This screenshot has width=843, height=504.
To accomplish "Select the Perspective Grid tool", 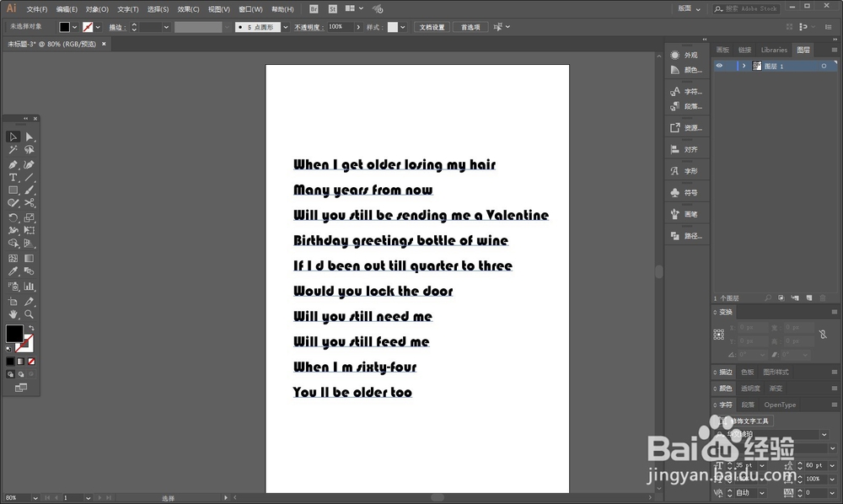I will [29, 244].
